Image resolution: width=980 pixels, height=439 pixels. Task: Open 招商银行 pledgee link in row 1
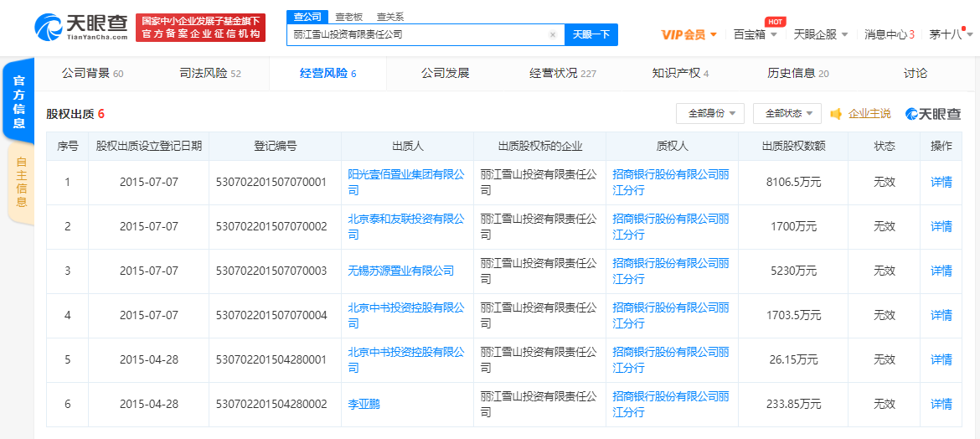[671, 182]
